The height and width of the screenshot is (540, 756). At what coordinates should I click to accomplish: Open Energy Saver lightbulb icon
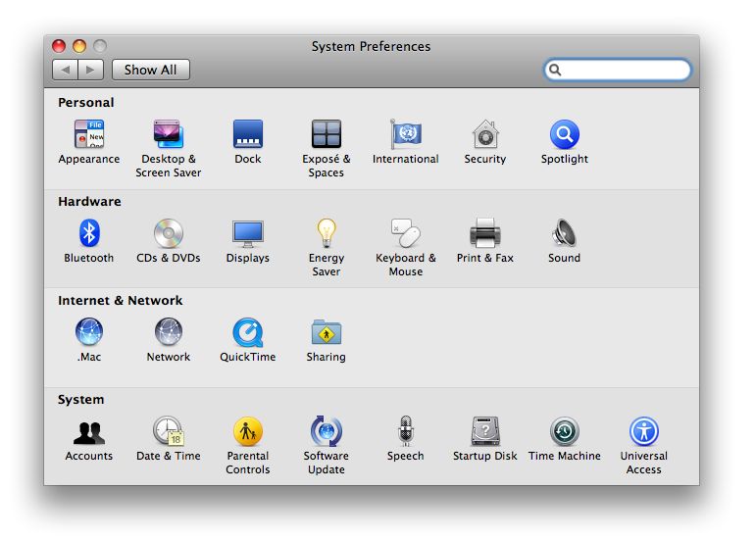327,232
